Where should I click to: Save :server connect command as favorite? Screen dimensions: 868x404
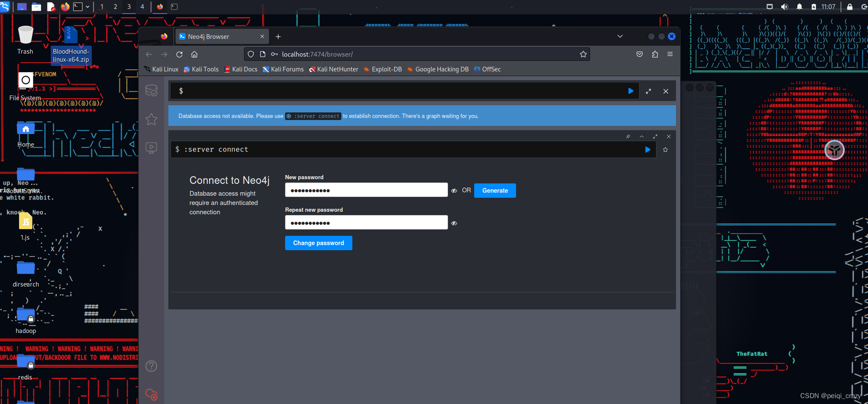point(665,150)
